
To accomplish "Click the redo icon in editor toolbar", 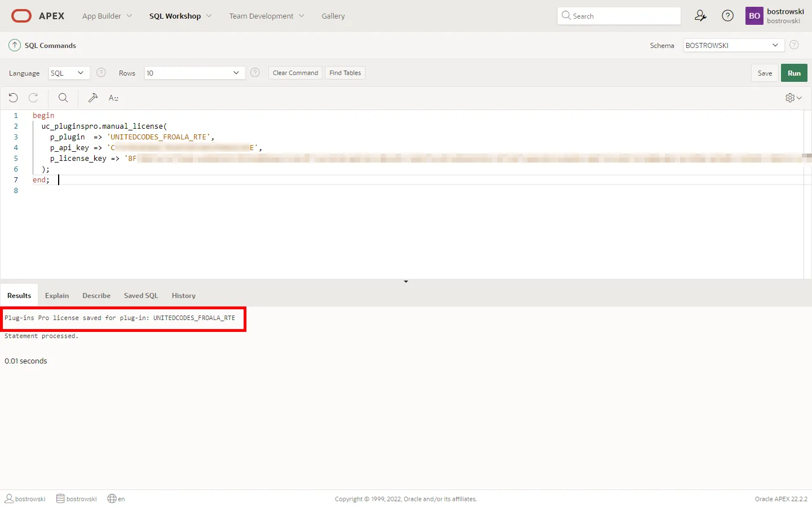I will [33, 98].
